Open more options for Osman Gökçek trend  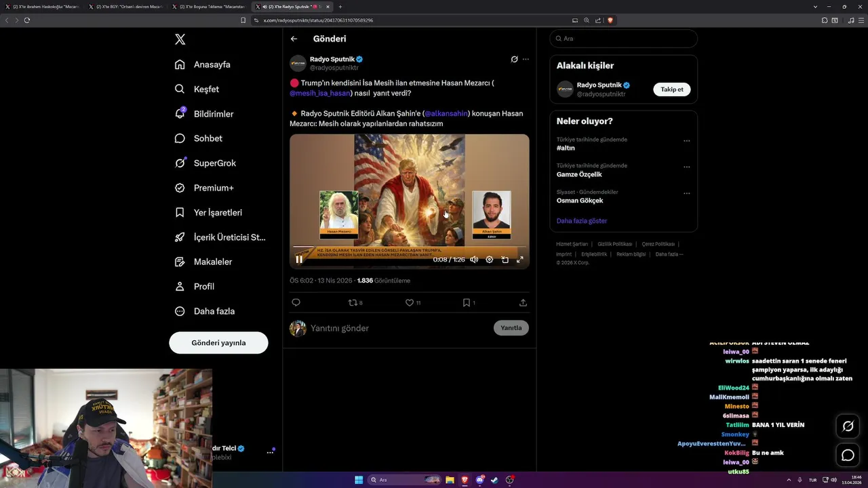click(x=686, y=193)
